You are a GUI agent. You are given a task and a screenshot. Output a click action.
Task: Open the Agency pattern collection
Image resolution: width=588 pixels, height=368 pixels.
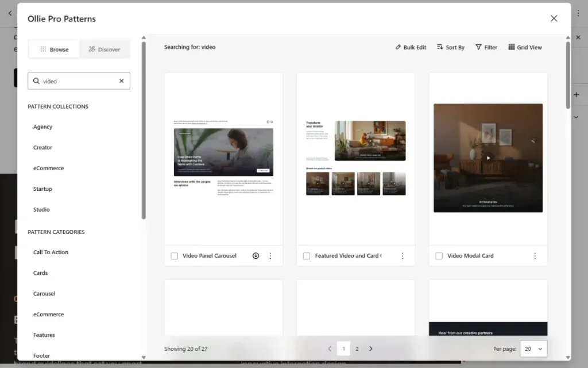(42, 127)
